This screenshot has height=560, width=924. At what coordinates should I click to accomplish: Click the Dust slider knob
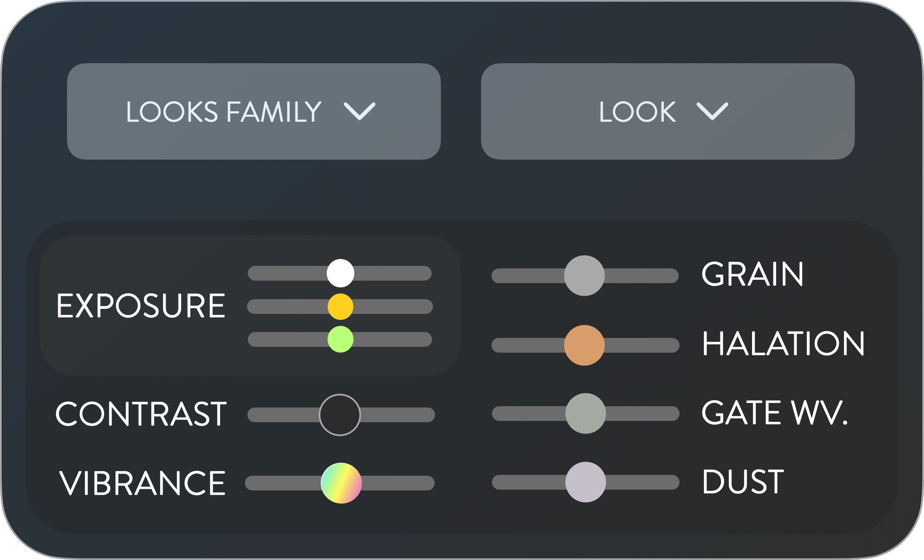coord(586,482)
